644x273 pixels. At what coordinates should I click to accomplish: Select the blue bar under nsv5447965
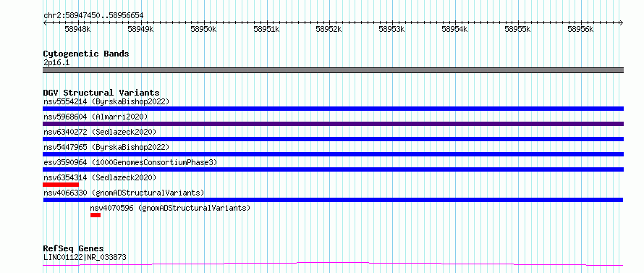[x=333, y=154]
